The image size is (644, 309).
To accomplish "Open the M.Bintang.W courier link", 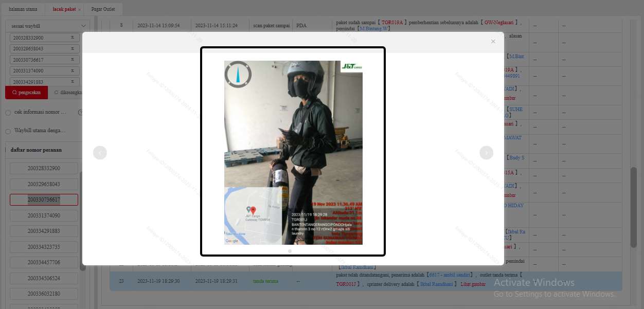I will [x=374, y=29].
